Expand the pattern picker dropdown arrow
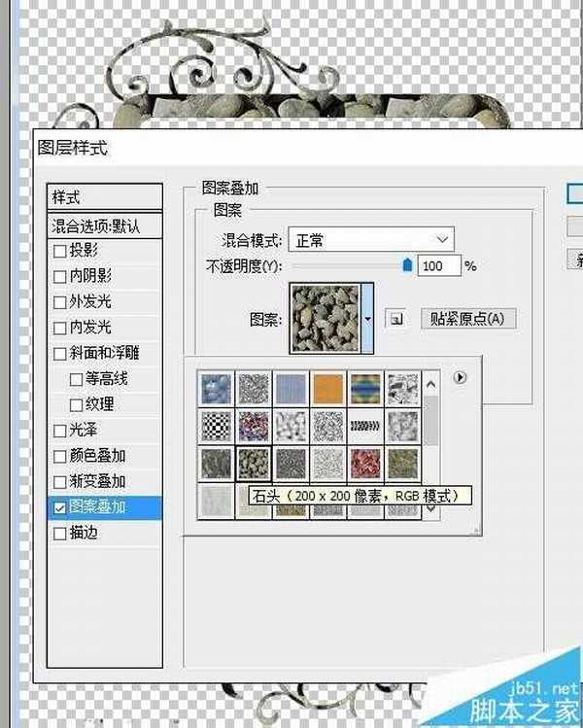Image resolution: width=583 pixels, height=728 pixels. 368,319
